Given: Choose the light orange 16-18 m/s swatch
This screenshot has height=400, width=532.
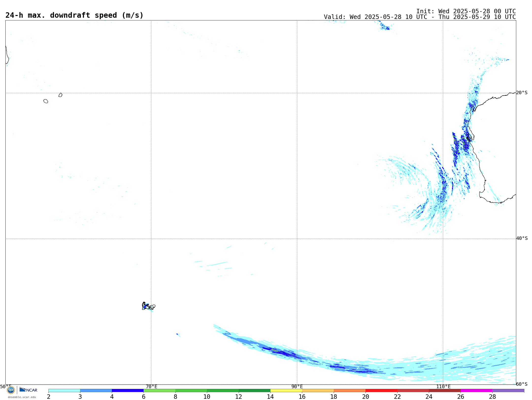Looking at the screenshot, I should [x=318, y=391].
